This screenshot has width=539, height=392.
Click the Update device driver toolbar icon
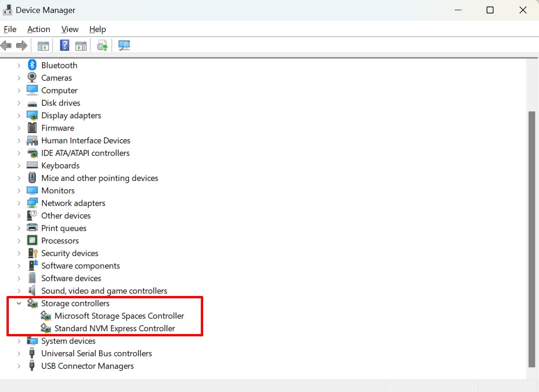(x=102, y=45)
